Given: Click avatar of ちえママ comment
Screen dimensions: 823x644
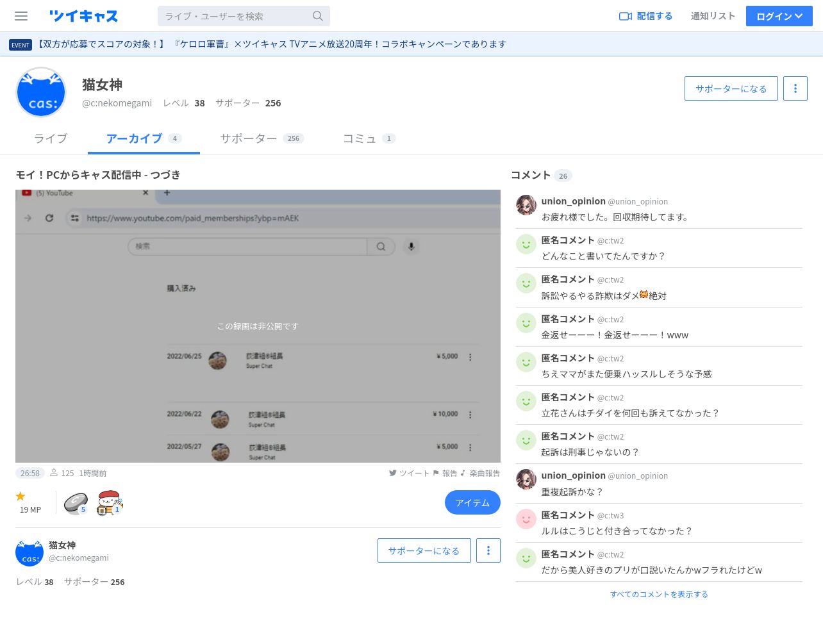Looking at the screenshot, I should pyautogui.click(x=526, y=362).
